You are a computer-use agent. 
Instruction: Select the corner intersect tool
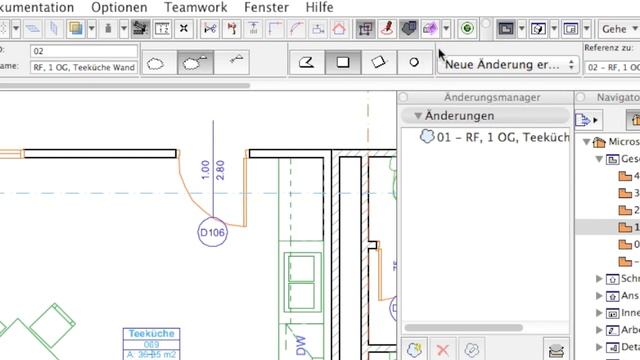(x=275, y=29)
